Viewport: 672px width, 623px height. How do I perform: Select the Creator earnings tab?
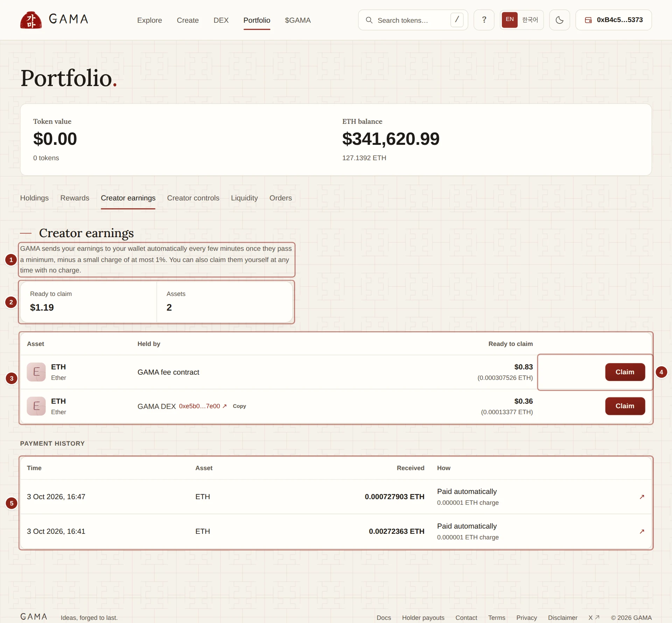[128, 198]
